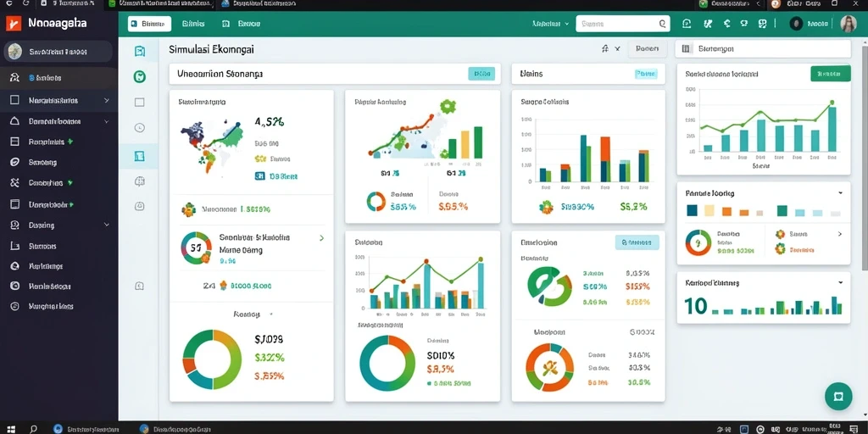The image size is (868, 434).
Task: Click the empty square icon in the narrow sidebar
Action: tap(140, 102)
